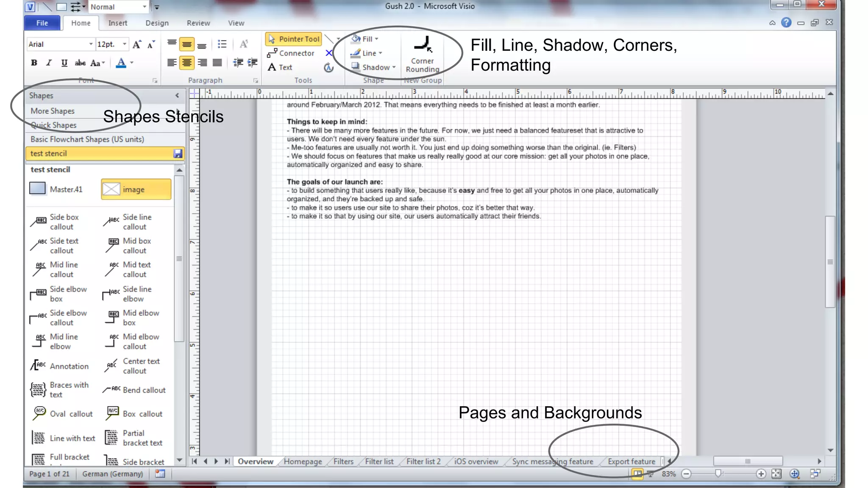Select the image shape in test stencil
This screenshot has height=488, width=868.
(x=136, y=189)
